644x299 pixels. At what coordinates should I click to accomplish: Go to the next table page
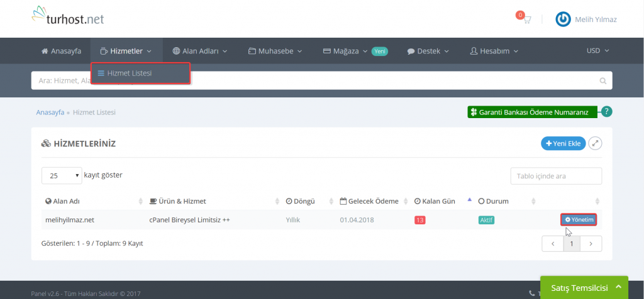[591, 243]
